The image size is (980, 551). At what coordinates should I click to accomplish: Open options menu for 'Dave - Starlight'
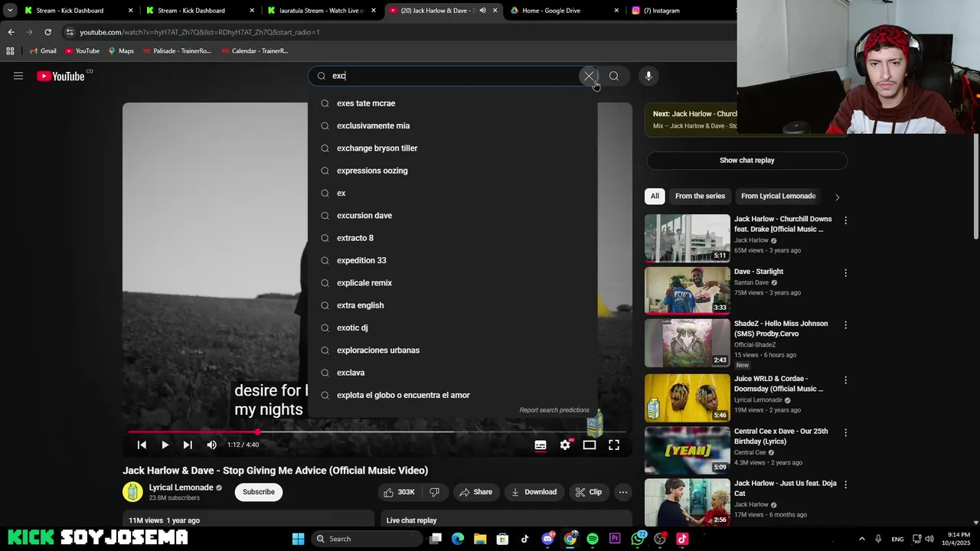pos(845,272)
